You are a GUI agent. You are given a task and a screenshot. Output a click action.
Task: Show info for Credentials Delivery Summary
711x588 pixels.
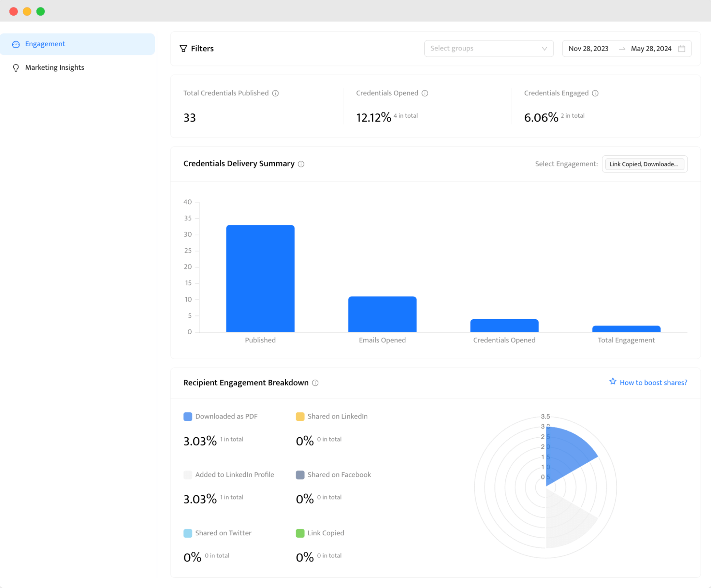(301, 164)
